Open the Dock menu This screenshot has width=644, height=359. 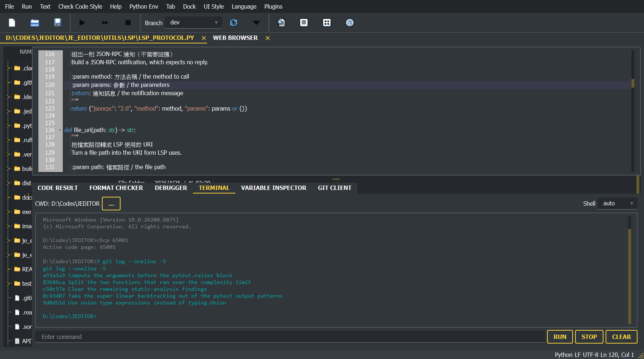pos(189,6)
